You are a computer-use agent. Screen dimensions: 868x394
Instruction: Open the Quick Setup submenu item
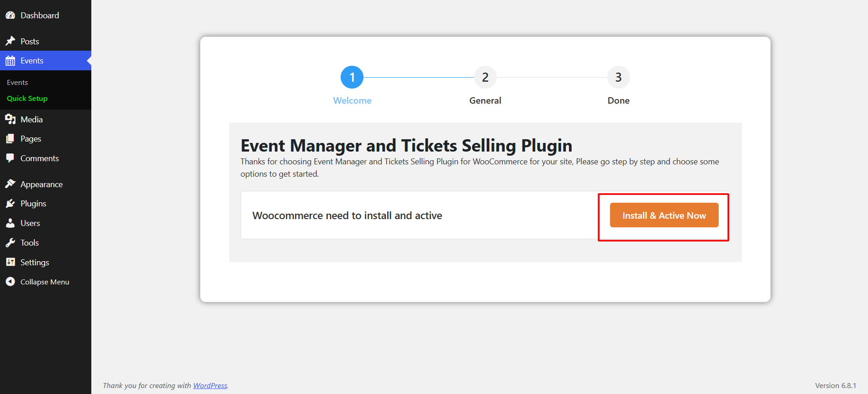click(x=27, y=99)
